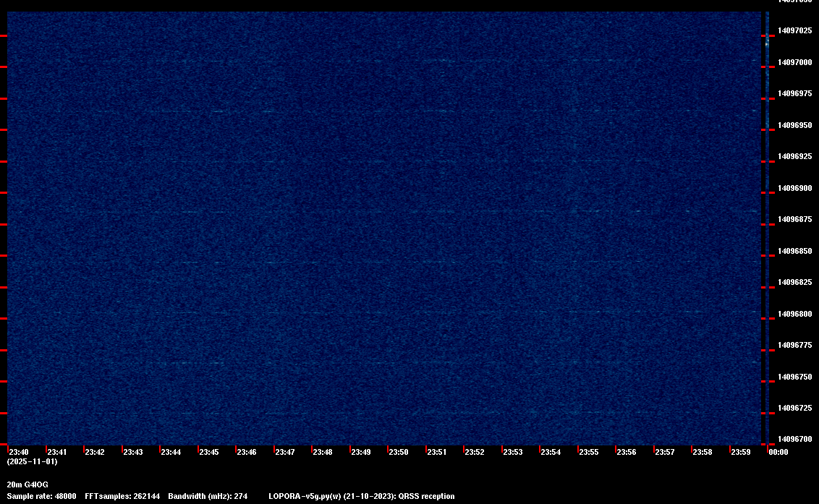Click the 23:55 time axis label
Screen dimensions: 819x504
589,452
